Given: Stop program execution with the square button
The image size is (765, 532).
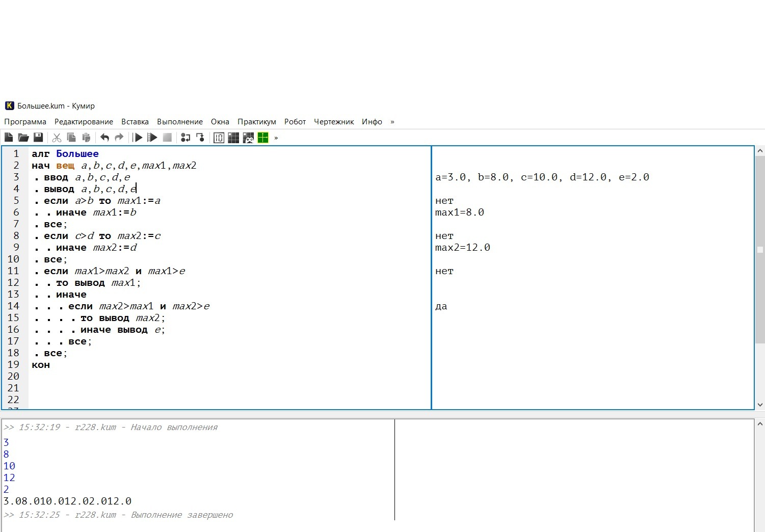Looking at the screenshot, I should coord(167,138).
